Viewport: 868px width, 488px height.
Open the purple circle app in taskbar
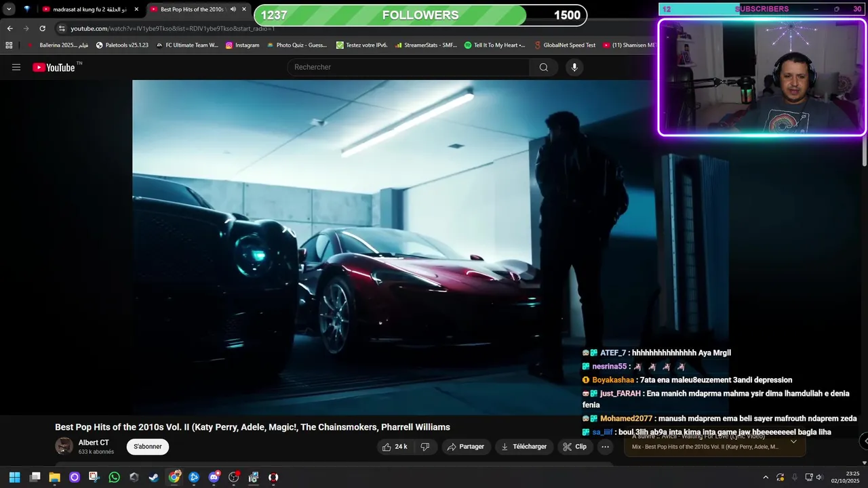point(75,477)
